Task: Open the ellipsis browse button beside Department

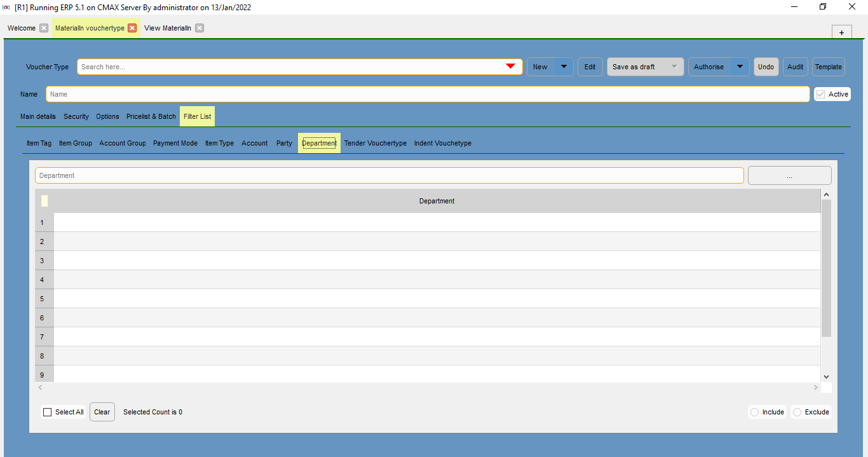Action: [x=789, y=175]
